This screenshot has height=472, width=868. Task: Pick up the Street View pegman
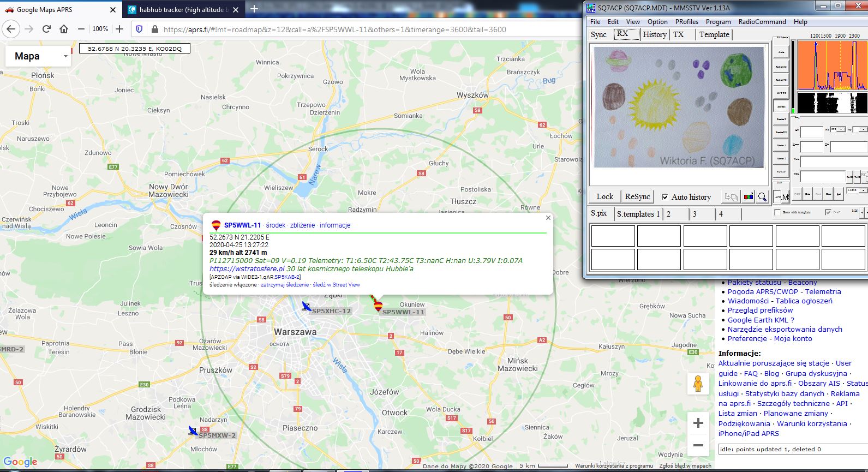point(698,384)
